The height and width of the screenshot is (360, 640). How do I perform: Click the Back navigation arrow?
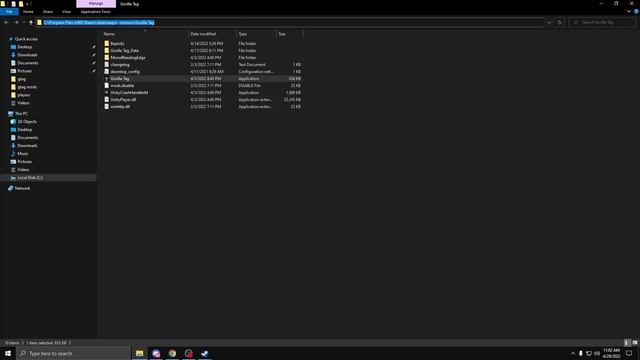click(x=6, y=22)
